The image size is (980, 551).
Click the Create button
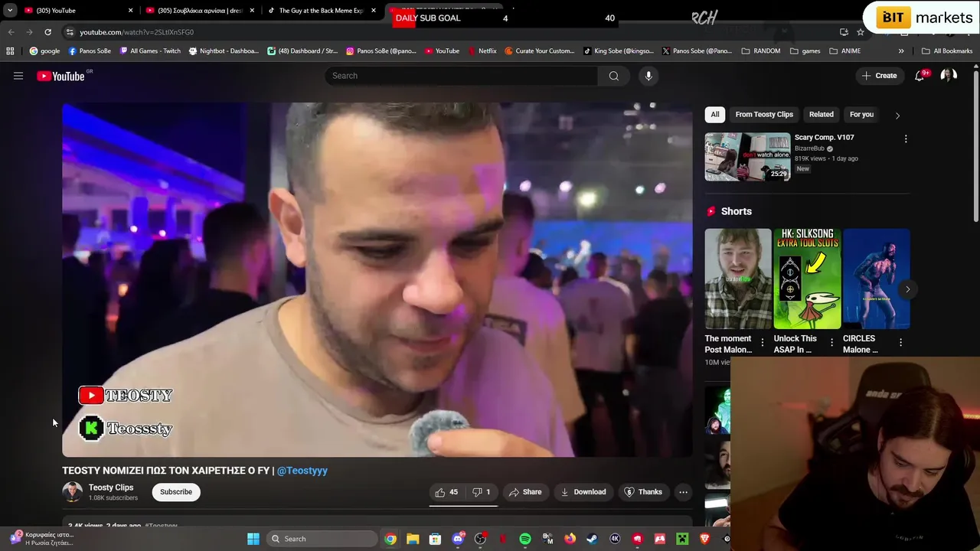point(879,76)
